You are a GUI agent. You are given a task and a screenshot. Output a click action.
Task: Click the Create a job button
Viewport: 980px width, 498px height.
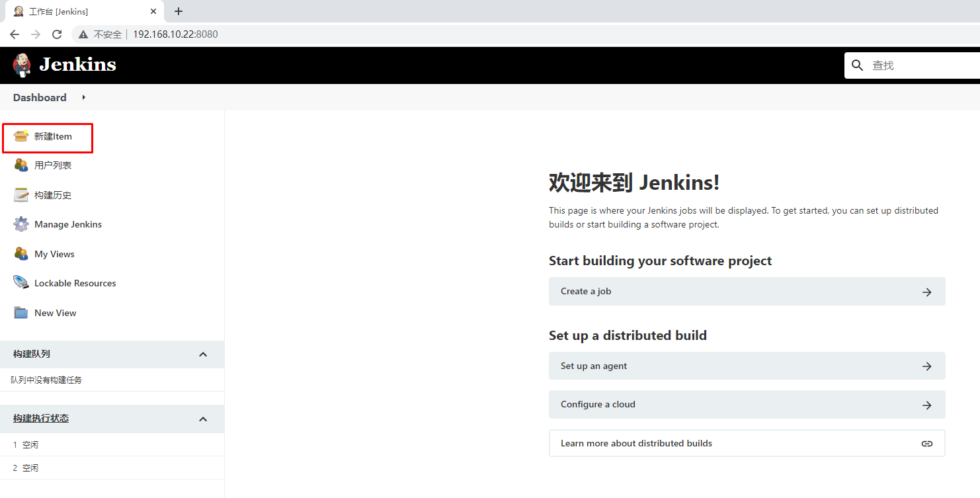[747, 292]
